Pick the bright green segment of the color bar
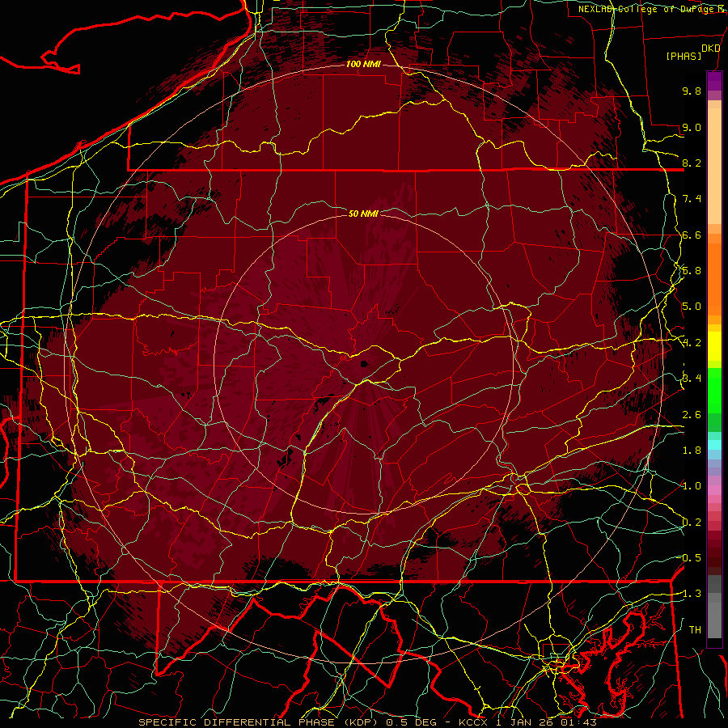This screenshot has width=728, height=728. click(x=714, y=390)
